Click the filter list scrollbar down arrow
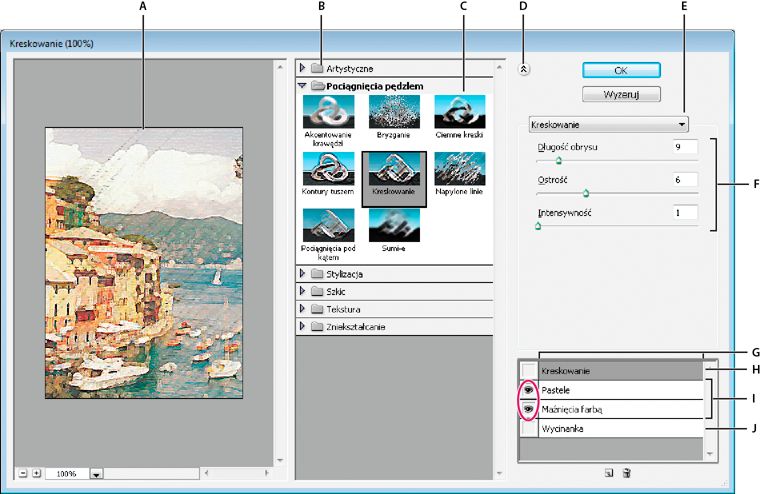 point(499,473)
